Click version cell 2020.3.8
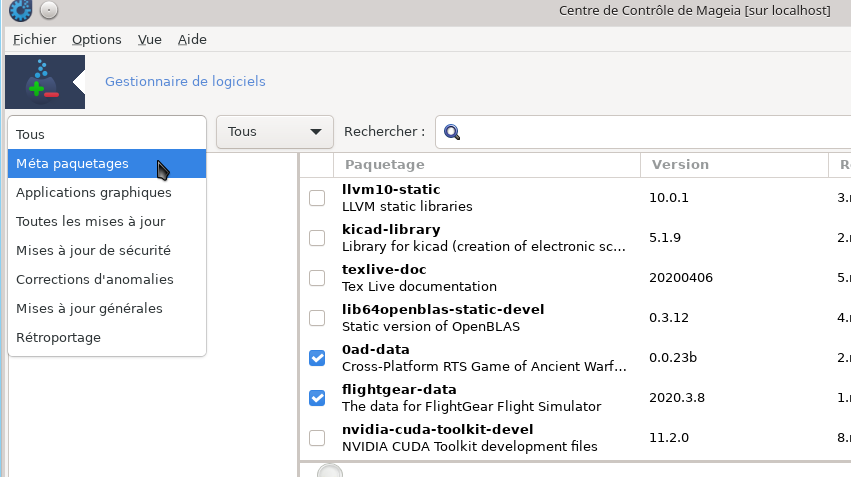The width and height of the screenshot is (851, 477). 677,398
